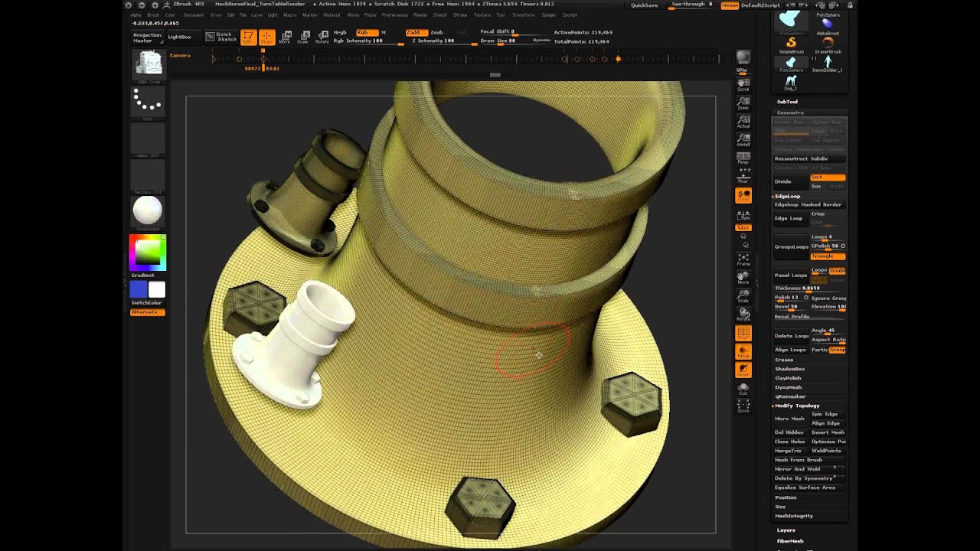Select the blue secondary color swatch
Screen dimensions: 980x551
[139, 289]
